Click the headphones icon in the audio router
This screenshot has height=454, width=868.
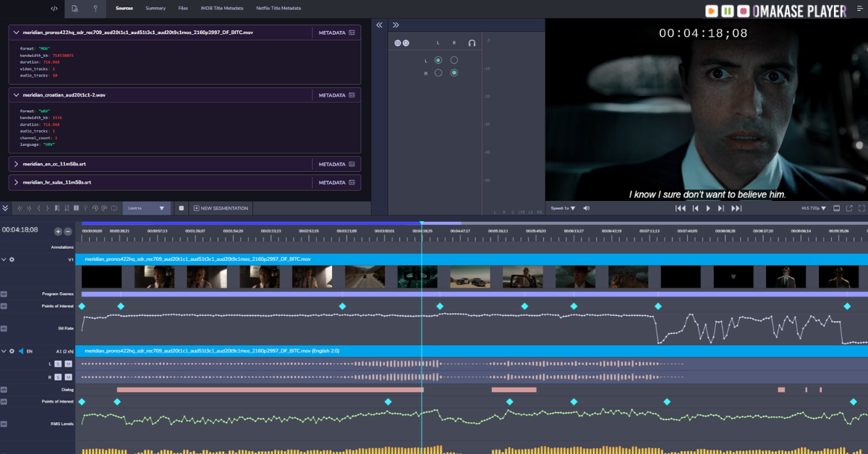[472, 43]
